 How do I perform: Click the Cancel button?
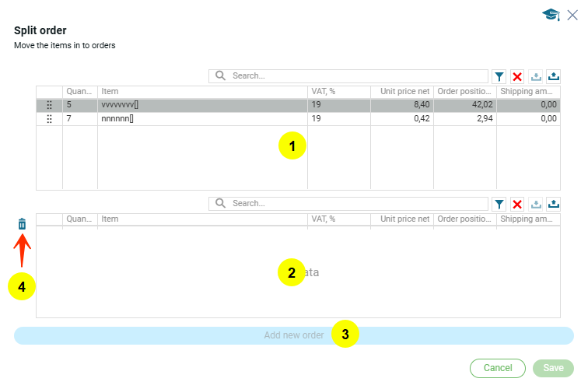[497, 368]
